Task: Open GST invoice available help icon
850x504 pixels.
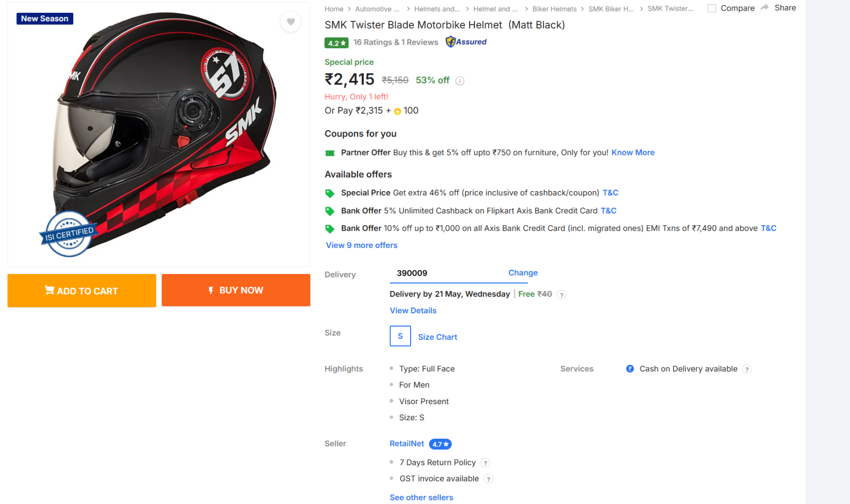Action: click(x=489, y=479)
